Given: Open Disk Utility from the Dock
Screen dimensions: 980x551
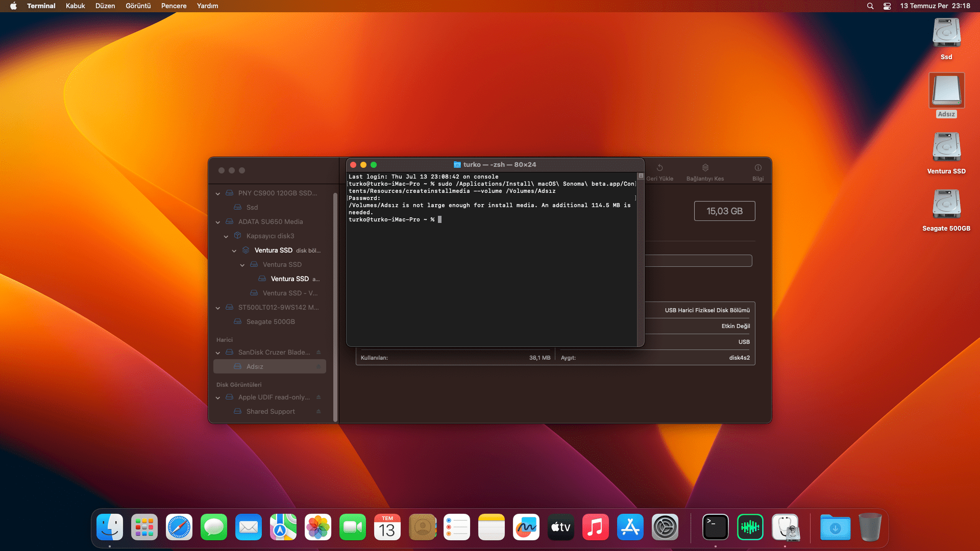Looking at the screenshot, I should [785, 528].
